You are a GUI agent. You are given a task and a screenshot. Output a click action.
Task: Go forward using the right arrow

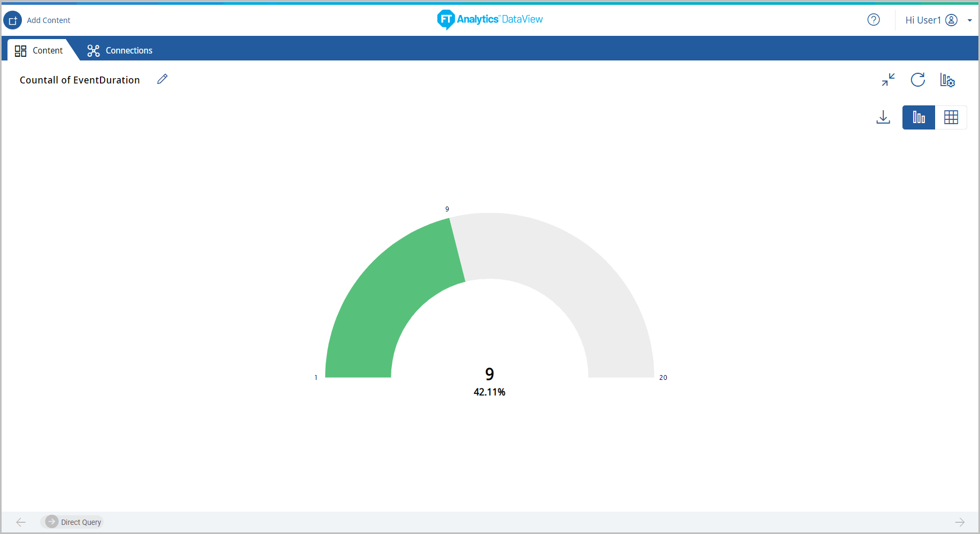click(960, 522)
